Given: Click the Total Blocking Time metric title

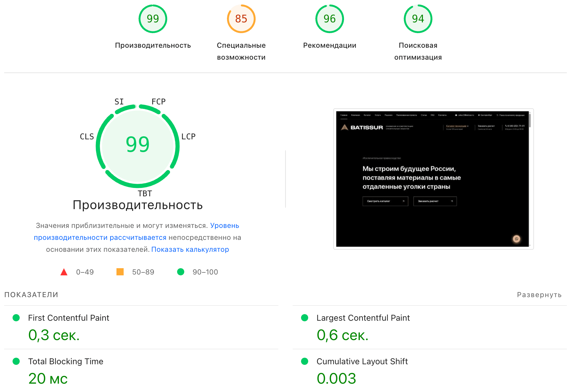Looking at the screenshot, I should tap(66, 361).
